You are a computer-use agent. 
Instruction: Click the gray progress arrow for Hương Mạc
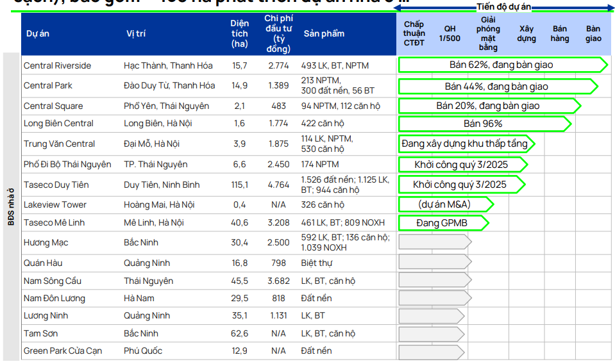pyautogui.click(x=434, y=242)
